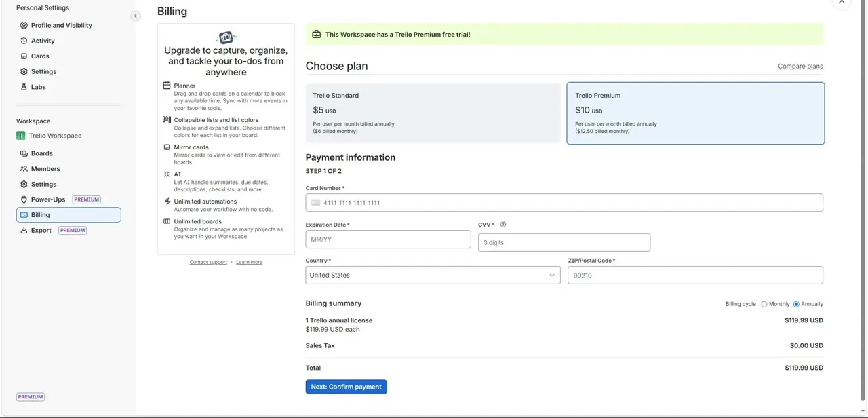Click the gear icon beside Workspace Settings

(24, 184)
